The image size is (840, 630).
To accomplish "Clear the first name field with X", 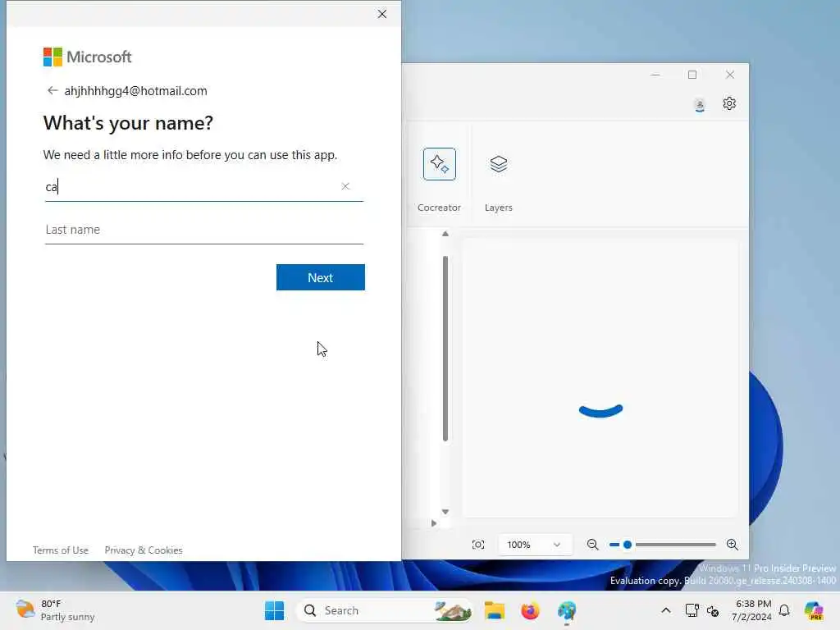I will 345,186.
